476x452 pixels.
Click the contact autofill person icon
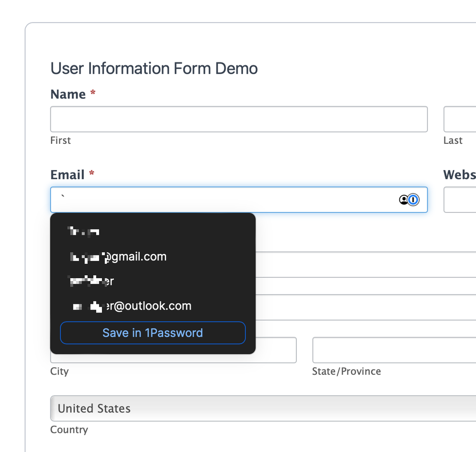click(x=404, y=200)
